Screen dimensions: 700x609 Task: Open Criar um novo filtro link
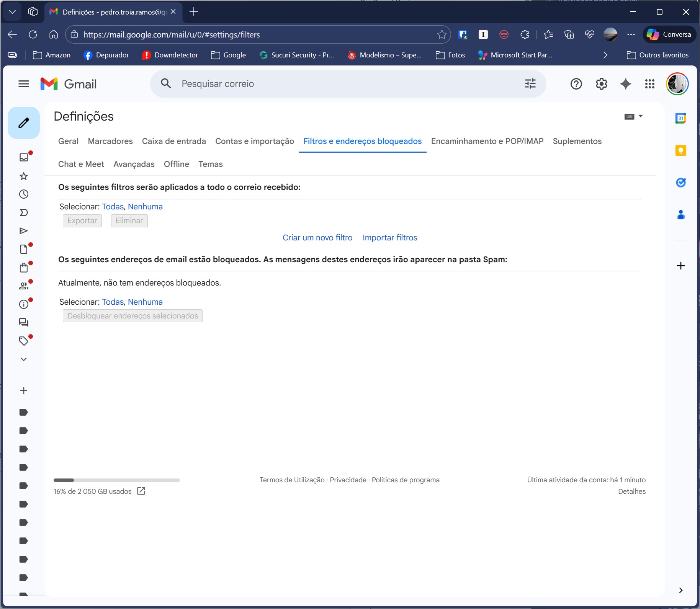coord(317,237)
